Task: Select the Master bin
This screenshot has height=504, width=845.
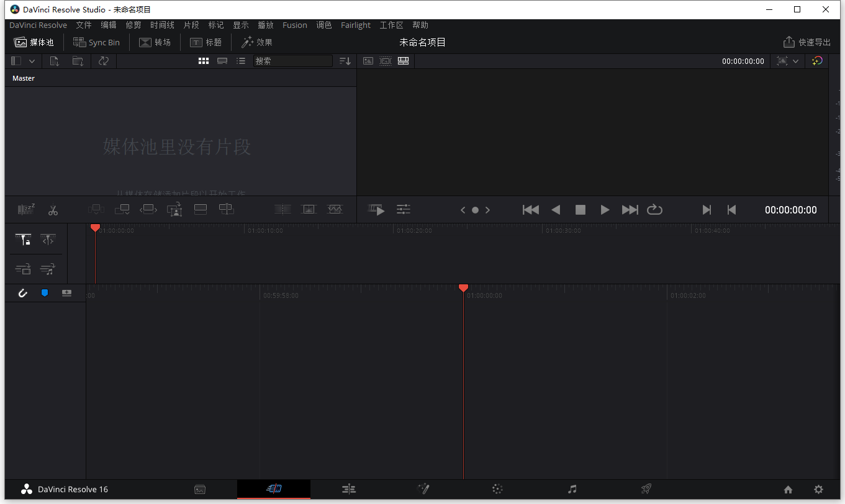Action: coord(24,78)
